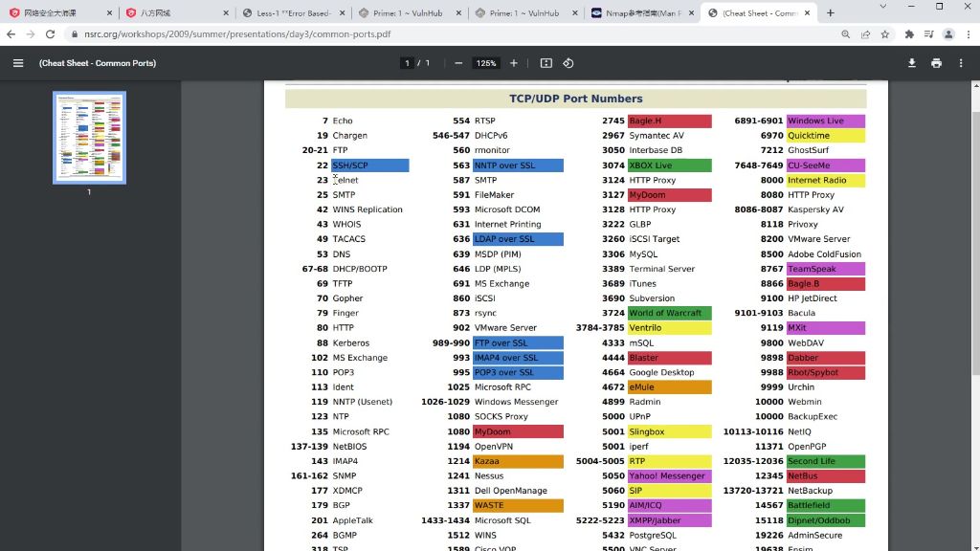Click the World of Warcraft entry
Image resolution: width=980 pixels, height=551 pixels.
tap(669, 313)
